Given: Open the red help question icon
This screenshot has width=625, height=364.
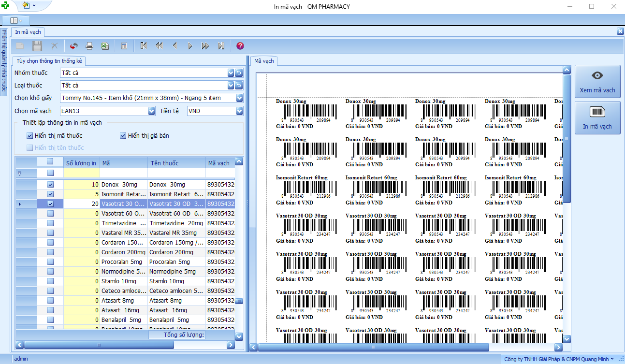Looking at the screenshot, I should pos(240,46).
